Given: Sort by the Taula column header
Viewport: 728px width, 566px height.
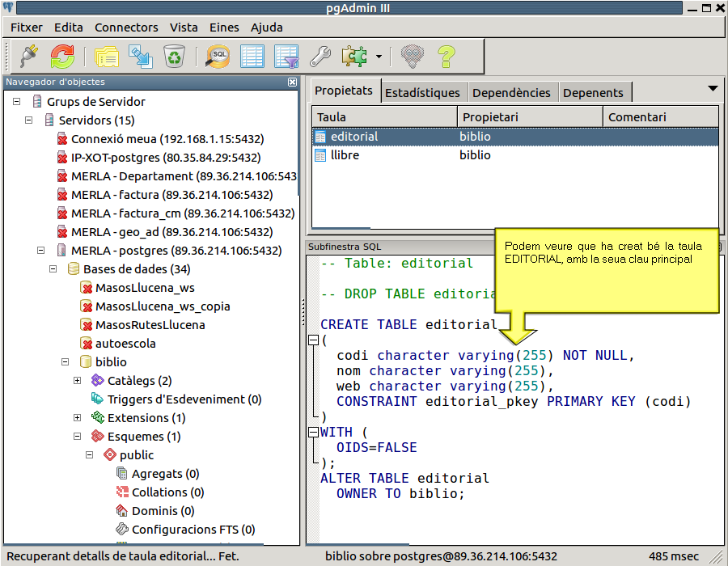Looking at the screenshot, I should tap(385, 117).
